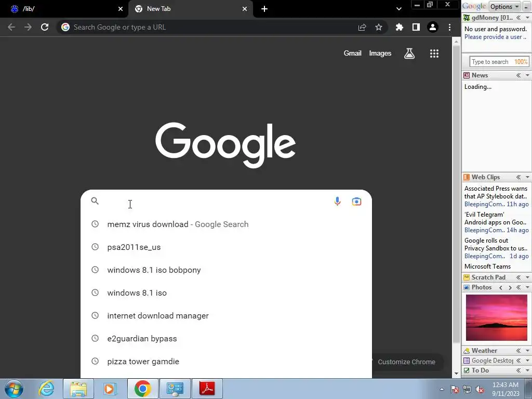Click the network tray icon
The image size is (532, 399).
pos(467,390)
